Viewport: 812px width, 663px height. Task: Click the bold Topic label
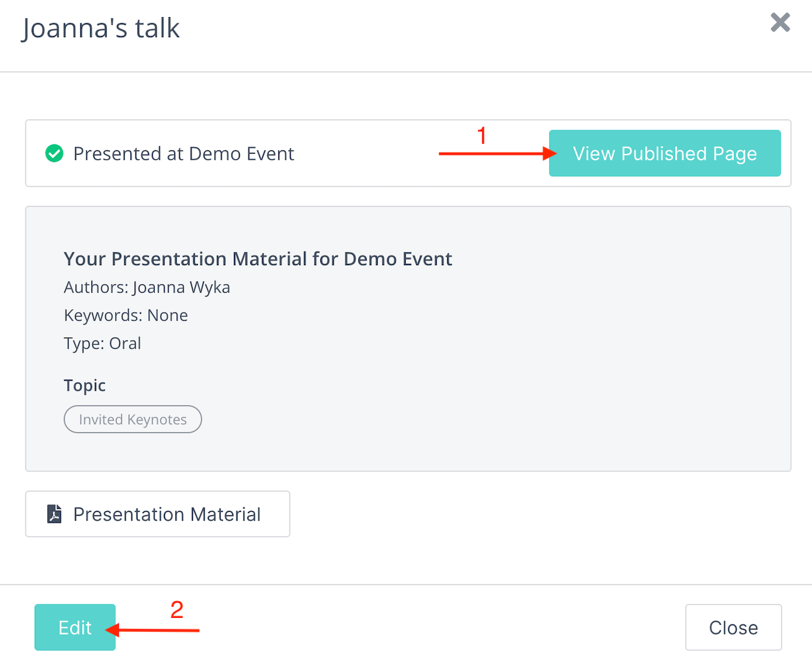click(85, 385)
